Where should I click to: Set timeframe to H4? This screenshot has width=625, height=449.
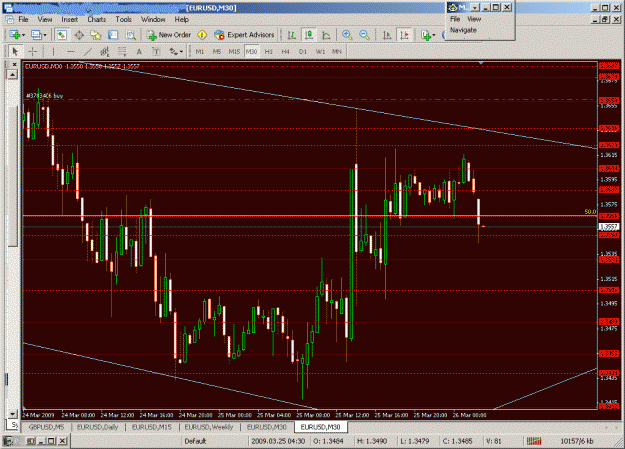[285, 52]
